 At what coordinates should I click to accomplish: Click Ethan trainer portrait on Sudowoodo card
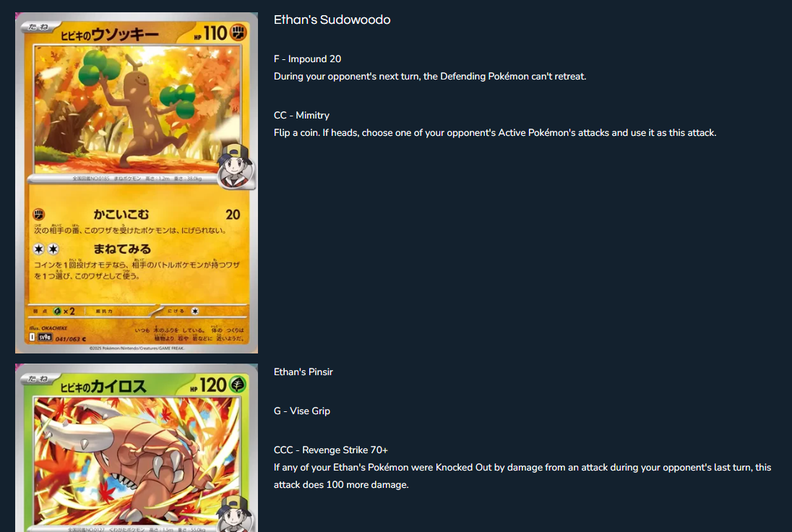coord(235,166)
